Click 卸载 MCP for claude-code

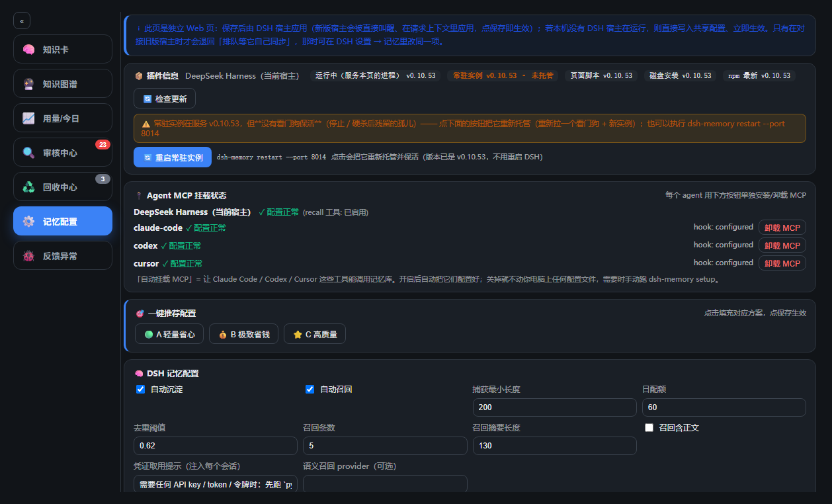[782, 228]
